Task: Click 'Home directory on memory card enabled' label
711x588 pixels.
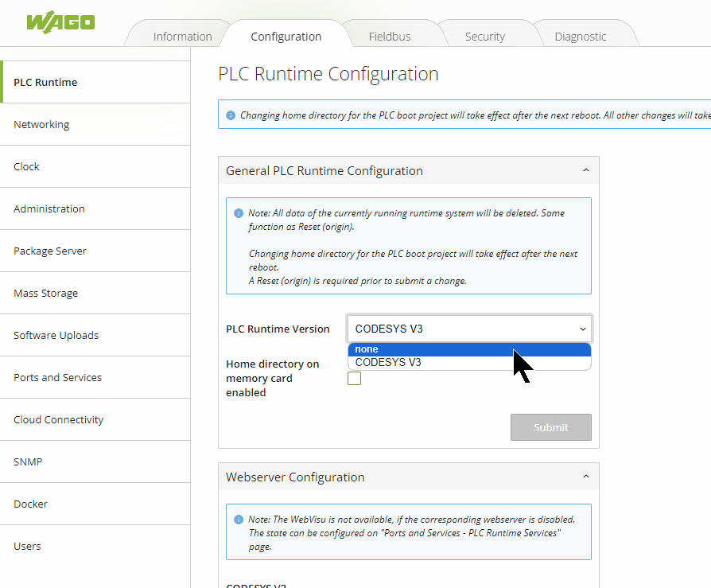Action: point(273,379)
